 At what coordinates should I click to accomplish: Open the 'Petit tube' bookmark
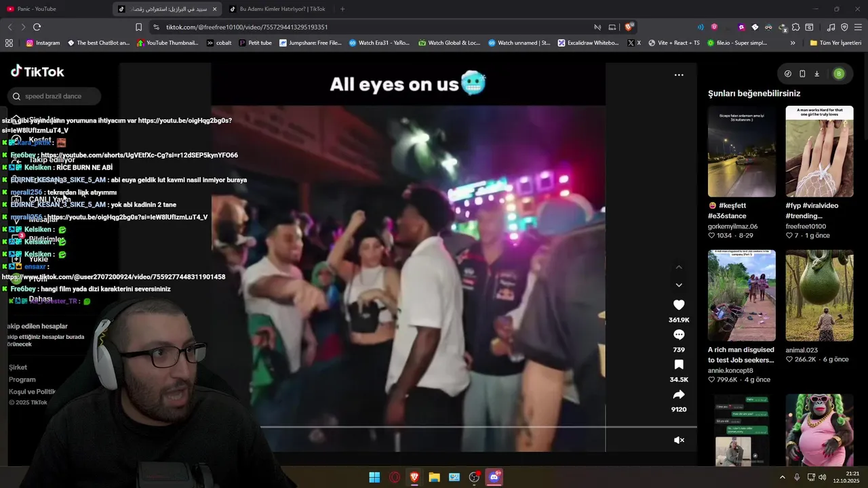256,43
